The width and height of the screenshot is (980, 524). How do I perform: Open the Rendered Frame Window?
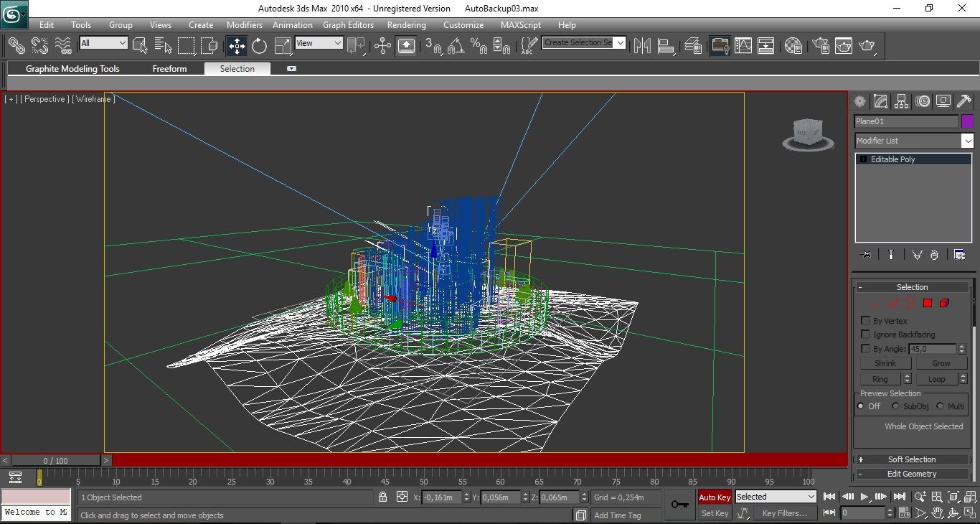(843, 46)
